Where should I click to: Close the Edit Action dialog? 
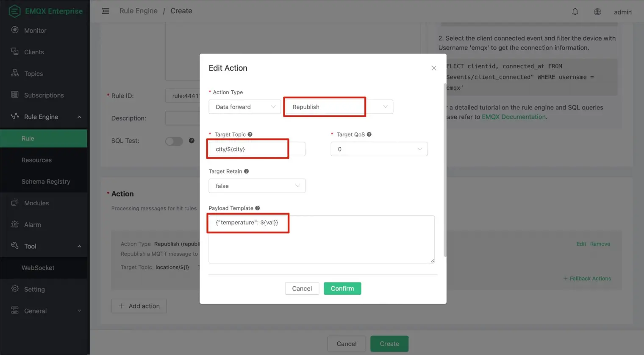click(434, 68)
